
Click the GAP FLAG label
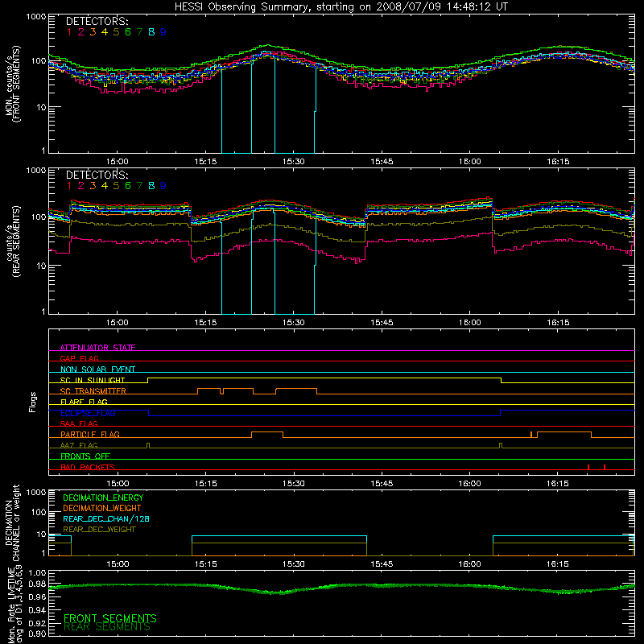pyautogui.click(x=79, y=358)
